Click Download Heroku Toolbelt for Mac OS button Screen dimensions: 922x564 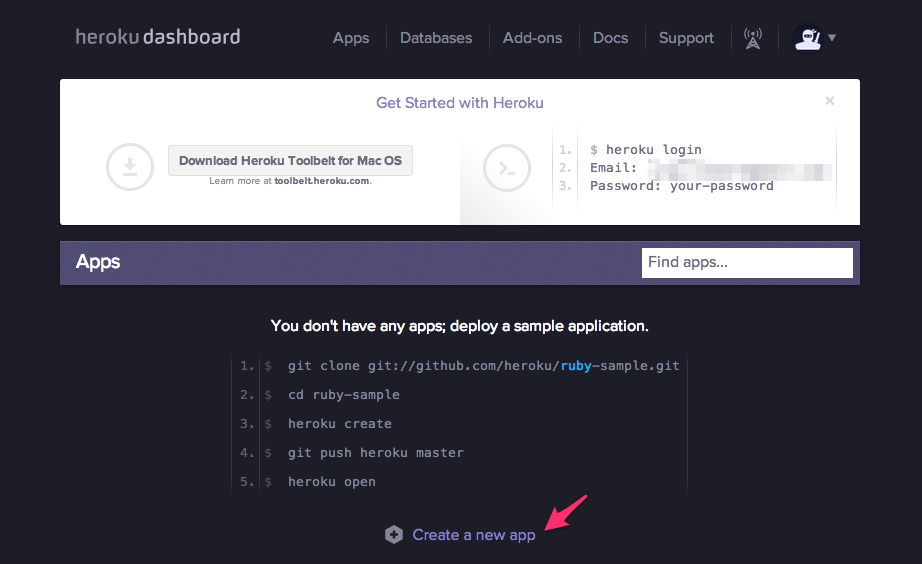click(290, 161)
